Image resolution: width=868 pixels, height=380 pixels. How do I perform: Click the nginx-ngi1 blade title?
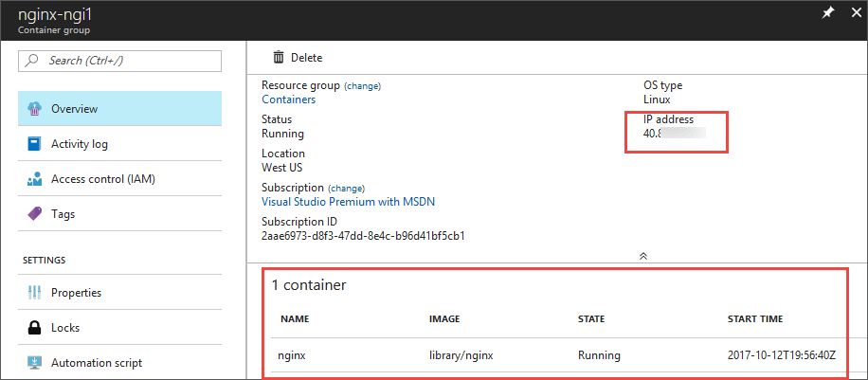pos(54,14)
